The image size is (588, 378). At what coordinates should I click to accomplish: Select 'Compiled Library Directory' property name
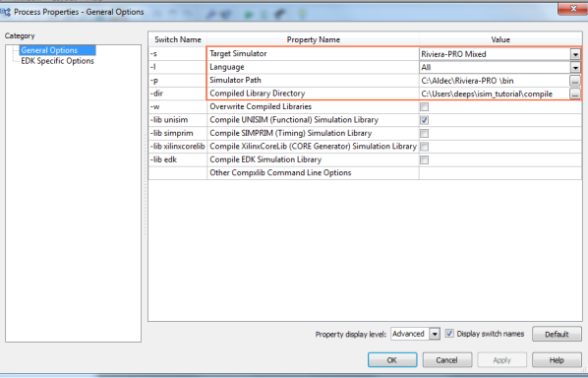(x=258, y=94)
